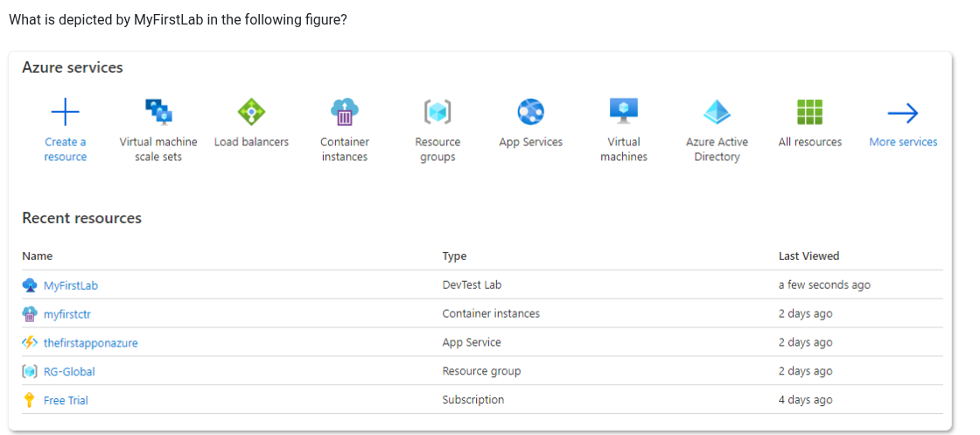This screenshot has width=980, height=435.
Task: Open the Resource groups service icon
Action: coord(437,113)
